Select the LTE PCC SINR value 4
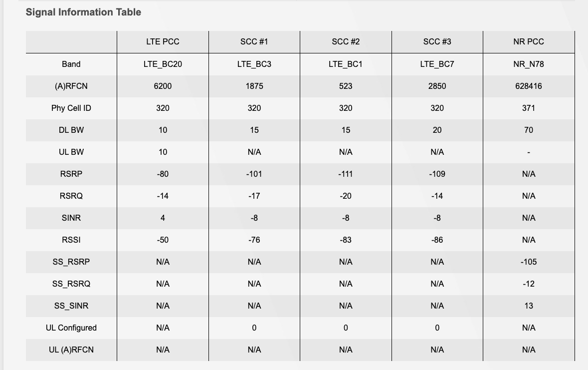 coord(163,218)
